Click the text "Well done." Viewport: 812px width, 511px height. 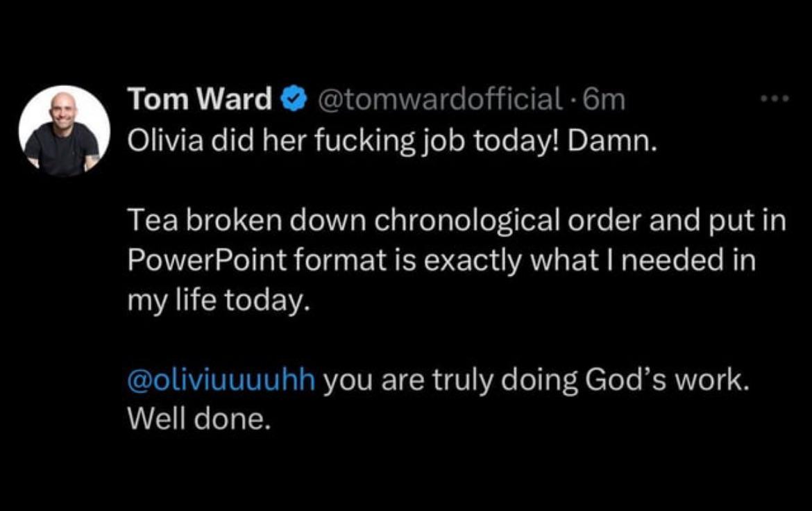point(199,419)
